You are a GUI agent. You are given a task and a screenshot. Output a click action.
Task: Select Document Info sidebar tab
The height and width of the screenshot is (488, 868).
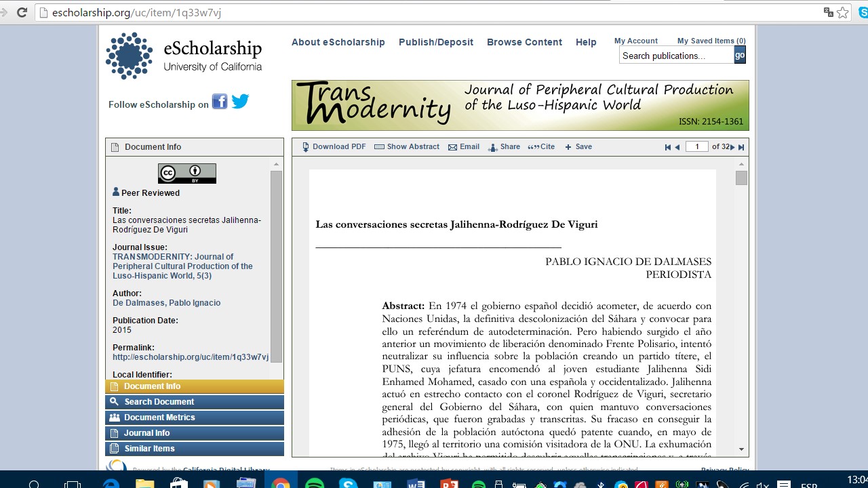tap(195, 386)
